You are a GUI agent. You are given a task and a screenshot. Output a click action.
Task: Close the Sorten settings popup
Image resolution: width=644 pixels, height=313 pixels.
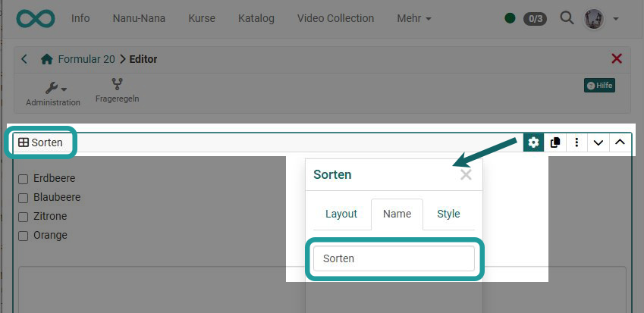(x=466, y=175)
